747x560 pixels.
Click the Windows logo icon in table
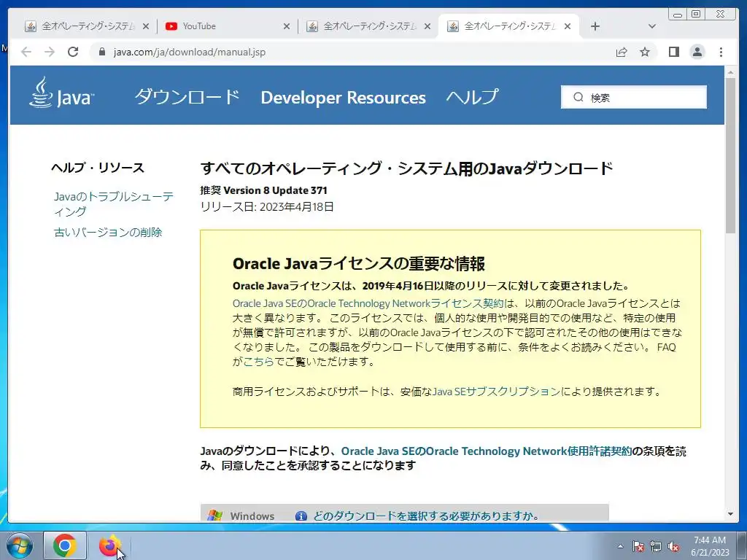pos(215,516)
